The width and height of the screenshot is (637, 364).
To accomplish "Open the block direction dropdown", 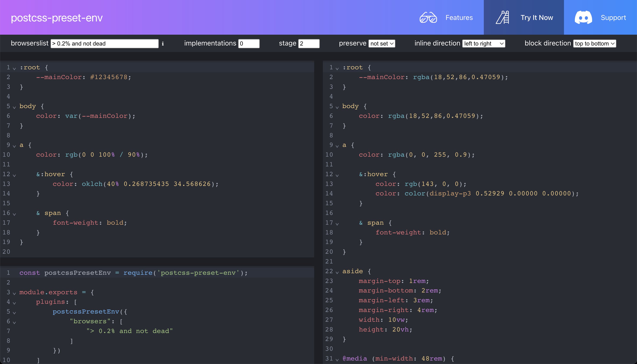I will point(595,44).
